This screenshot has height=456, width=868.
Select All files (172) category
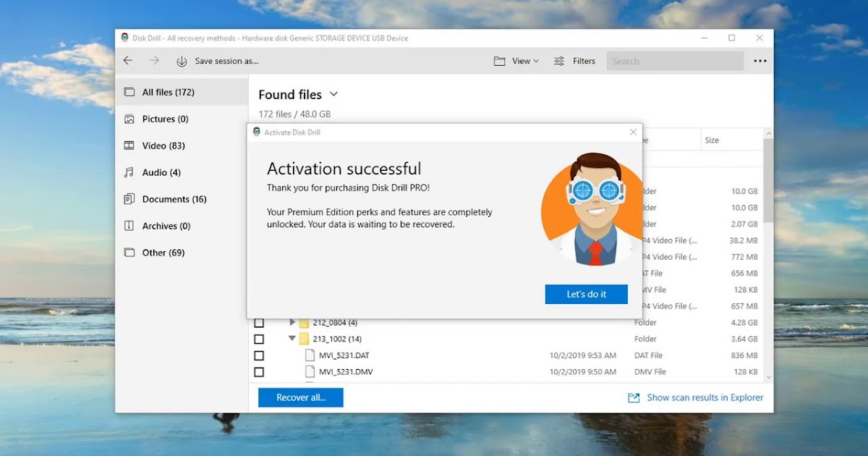point(182,92)
